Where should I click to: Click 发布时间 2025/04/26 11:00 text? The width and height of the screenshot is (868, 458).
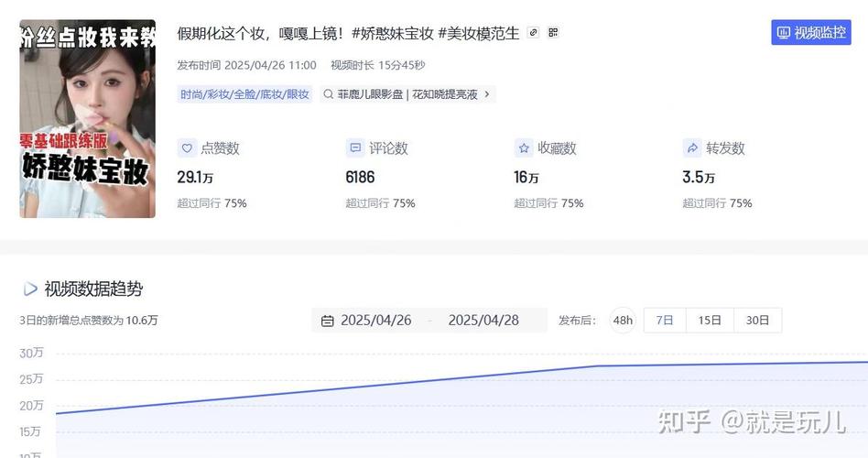(247, 65)
